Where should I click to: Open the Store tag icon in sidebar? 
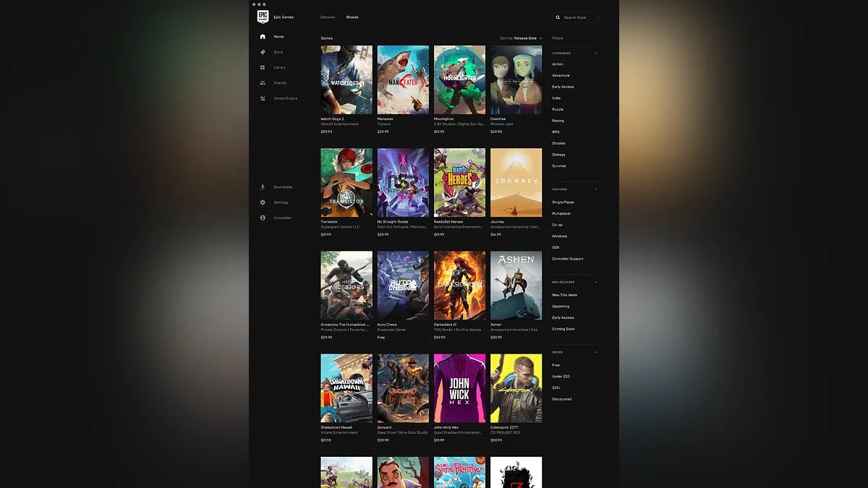(x=263, y=52)
